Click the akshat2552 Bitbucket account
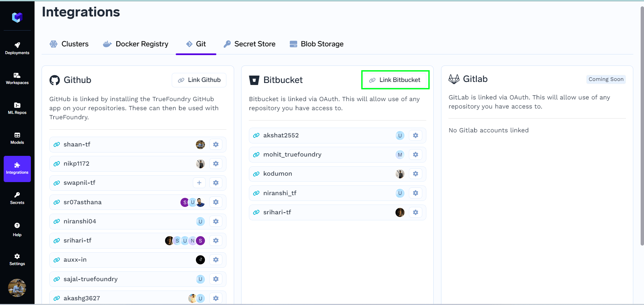 281,135
